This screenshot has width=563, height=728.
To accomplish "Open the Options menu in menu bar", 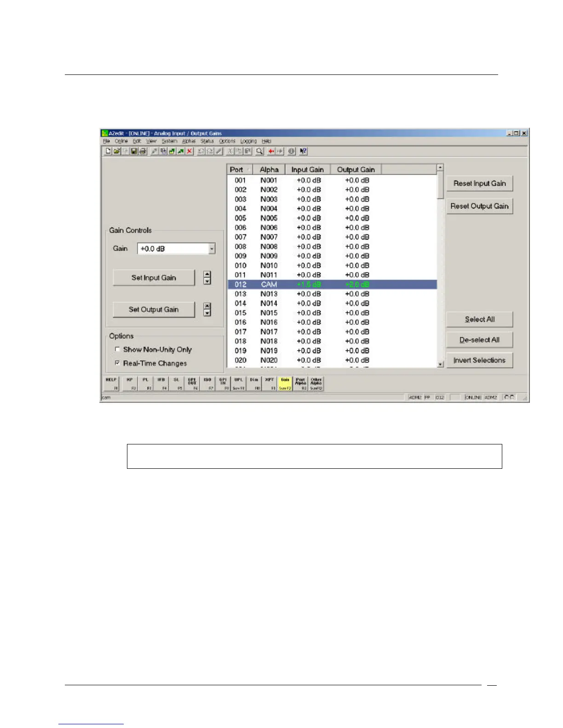I will click(x=227, y=141).
